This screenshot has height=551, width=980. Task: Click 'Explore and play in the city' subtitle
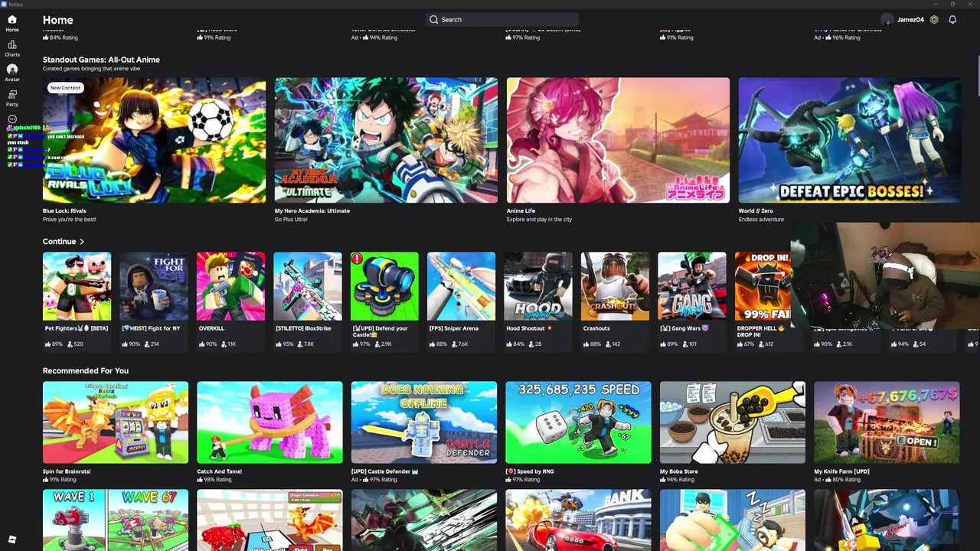pos(539,220)
